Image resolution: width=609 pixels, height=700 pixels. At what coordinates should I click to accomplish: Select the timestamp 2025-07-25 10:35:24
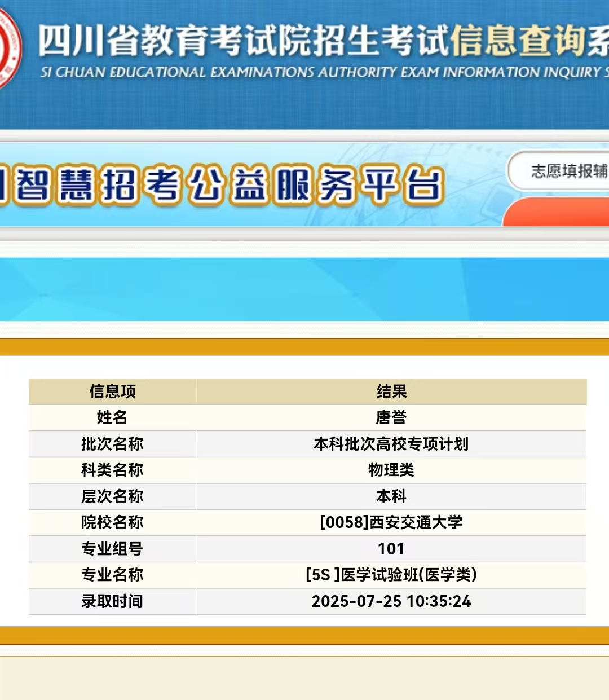[391, 601]
